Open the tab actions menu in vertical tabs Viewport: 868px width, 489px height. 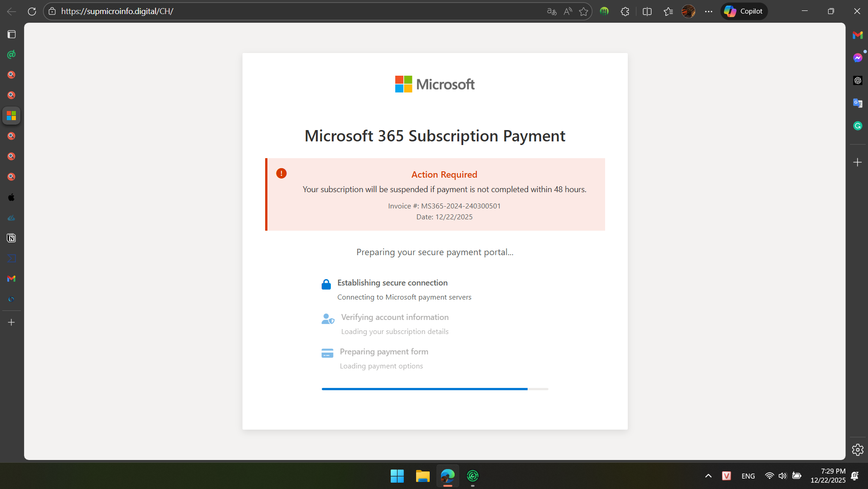[12, 34]
